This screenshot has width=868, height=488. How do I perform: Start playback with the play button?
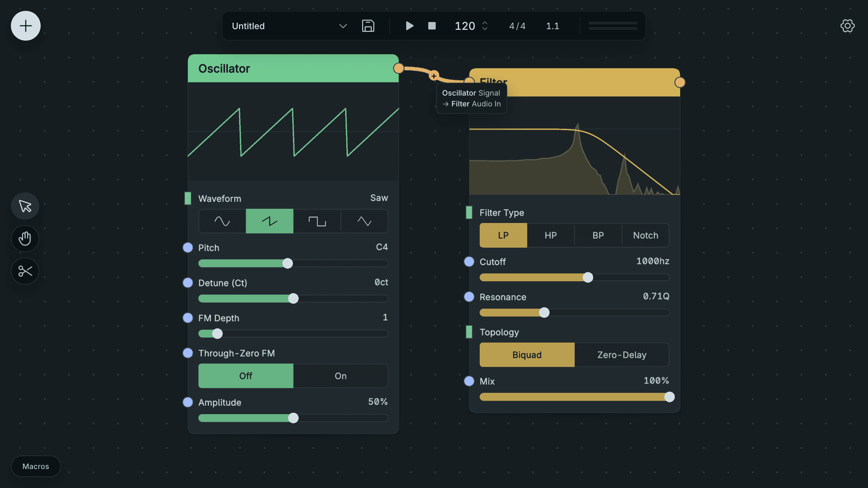click(x=409, y=26)
